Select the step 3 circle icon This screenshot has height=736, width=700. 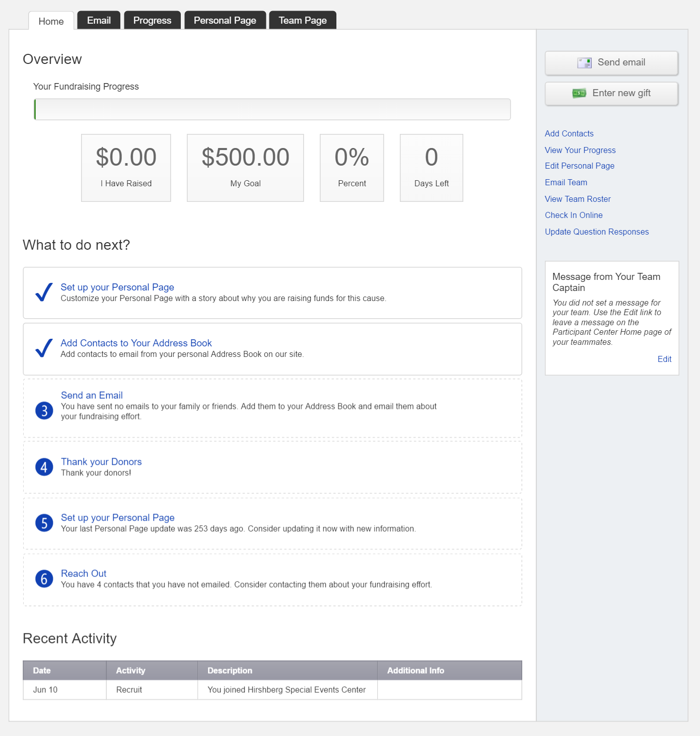(44, 411)
